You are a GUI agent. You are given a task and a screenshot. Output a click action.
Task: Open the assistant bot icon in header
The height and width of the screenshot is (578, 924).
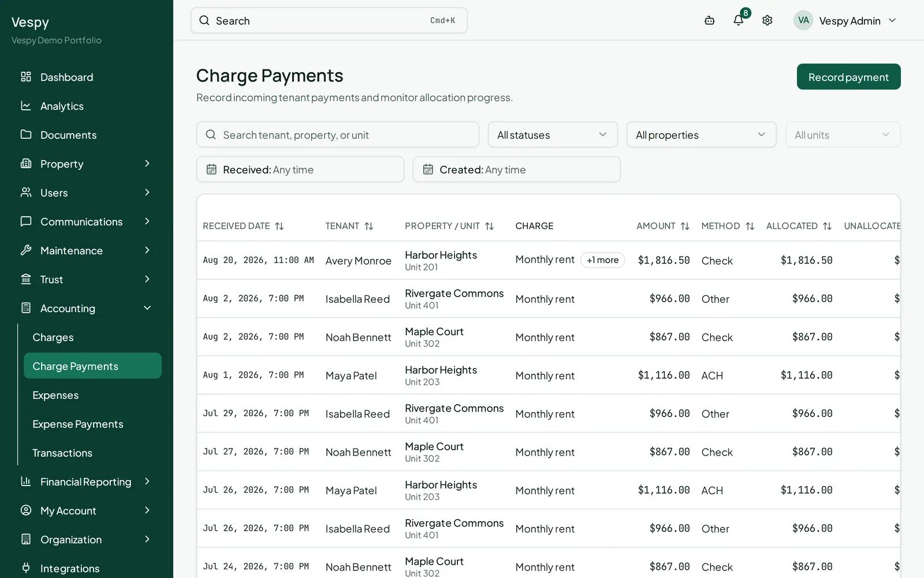pyautogui.click(x=710, y=20)
